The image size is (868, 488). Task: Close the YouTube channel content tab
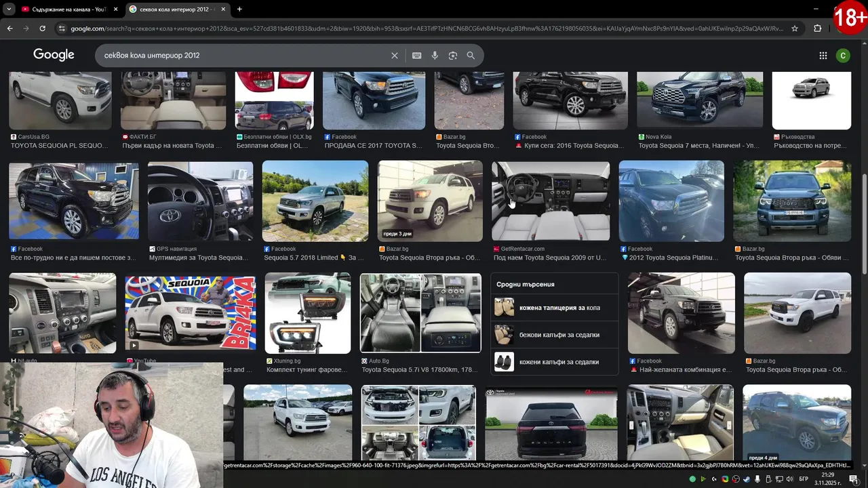pos(115,9)
